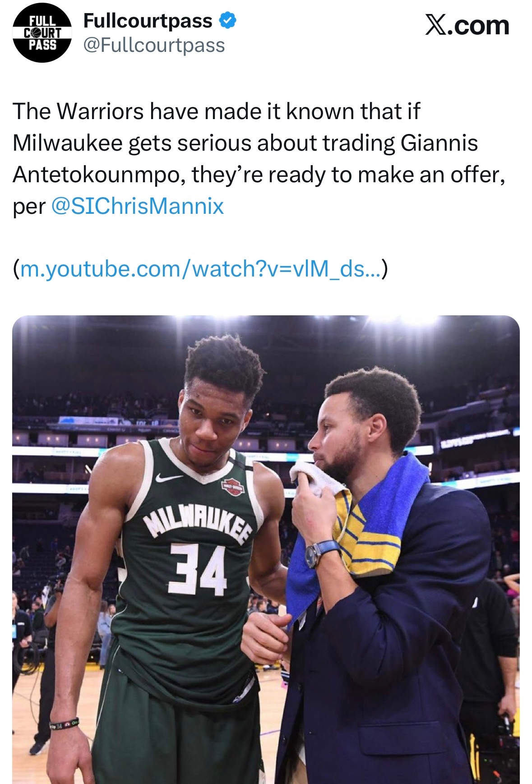
Task: Click the blue verified badge next to Fullcourtpass
Action: [228, 20]
